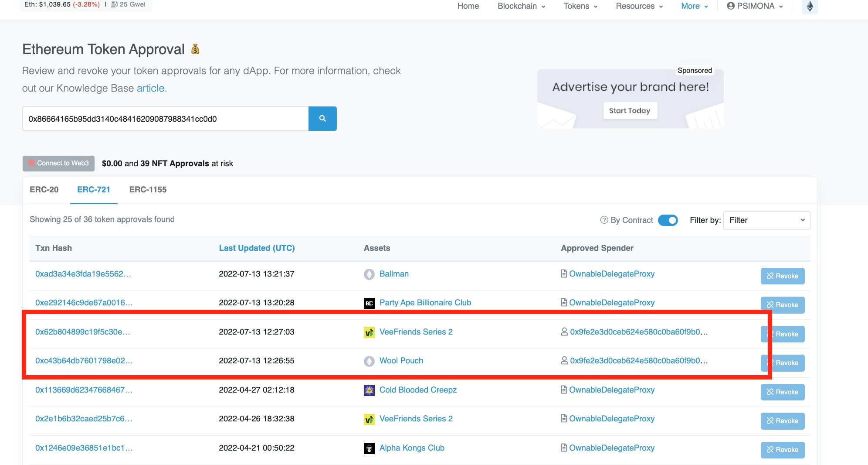Open the Filter by dropdown
868x465 pixels.
(766, 220)
